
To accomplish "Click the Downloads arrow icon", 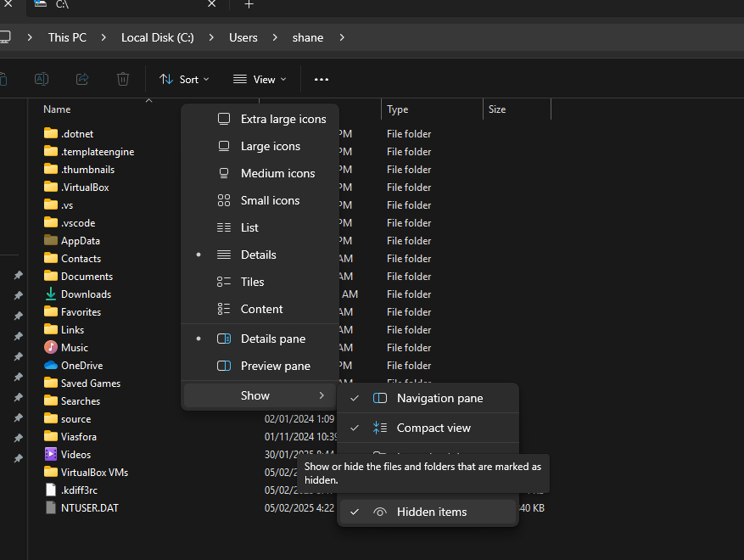I will pos(51,294).
